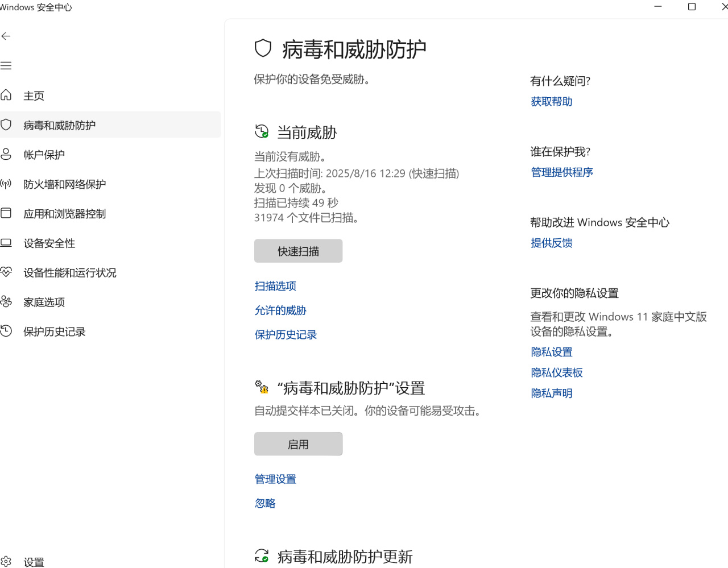The image size is (728, 568).
Task: Click the heart icon for 设备性能和运行状况
Action: pyautogui.click(x=6, y=272)
